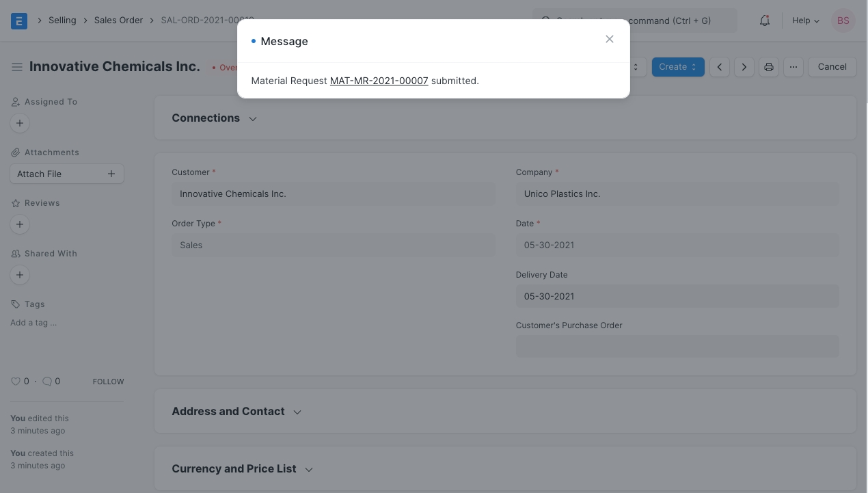Screen dimensions: 868x493
Task: Click the ERPNext home logo icon
Action: (x=19, y=21)
